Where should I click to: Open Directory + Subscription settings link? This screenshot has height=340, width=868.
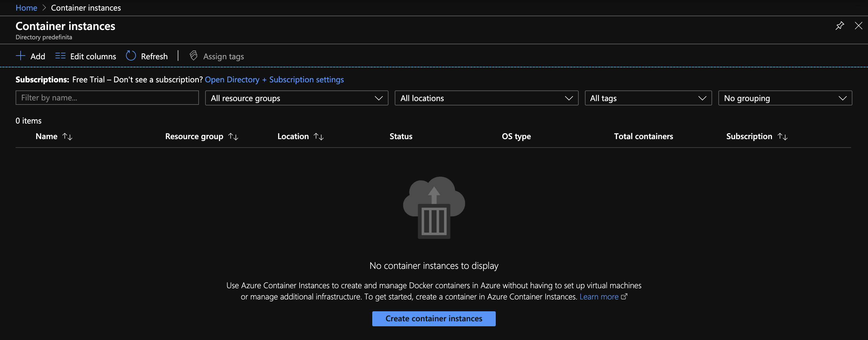pyautogui.click(x=274, y=80)
